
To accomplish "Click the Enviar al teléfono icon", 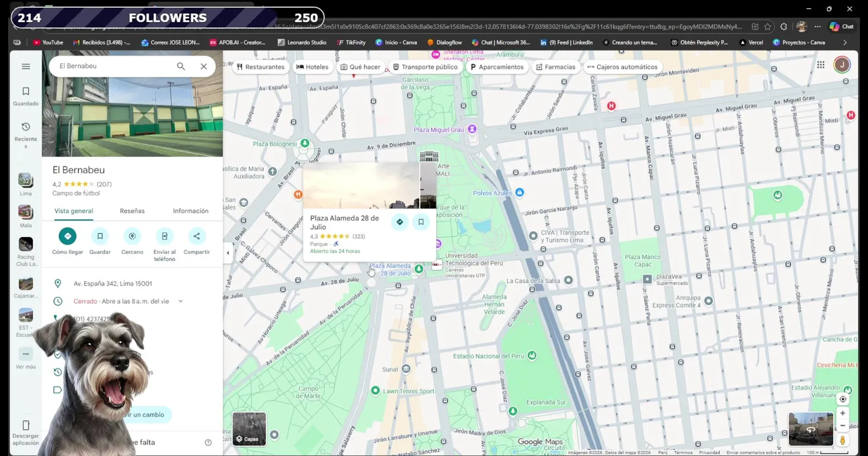I will 165,236.
